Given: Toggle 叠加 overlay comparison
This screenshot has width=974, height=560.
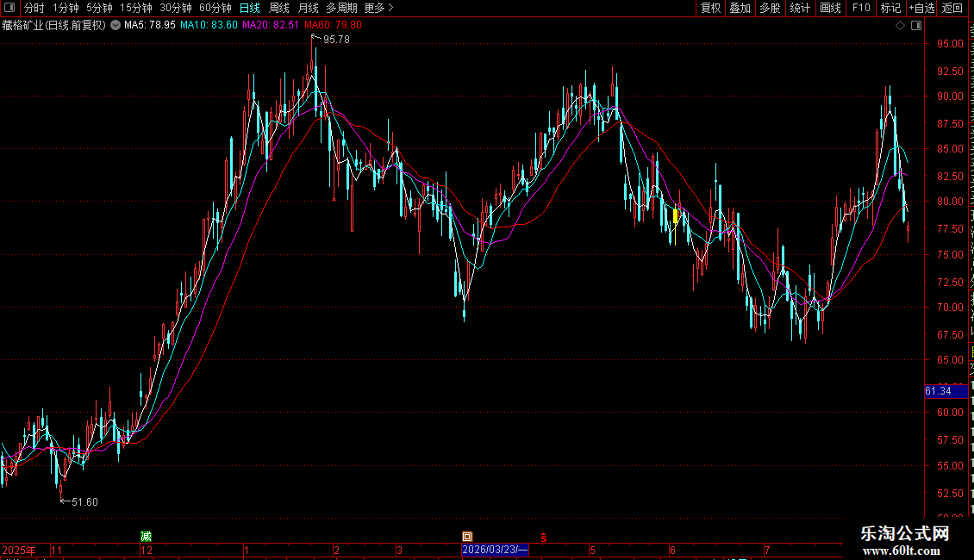Looking at the screenshot, I should 740,8.
